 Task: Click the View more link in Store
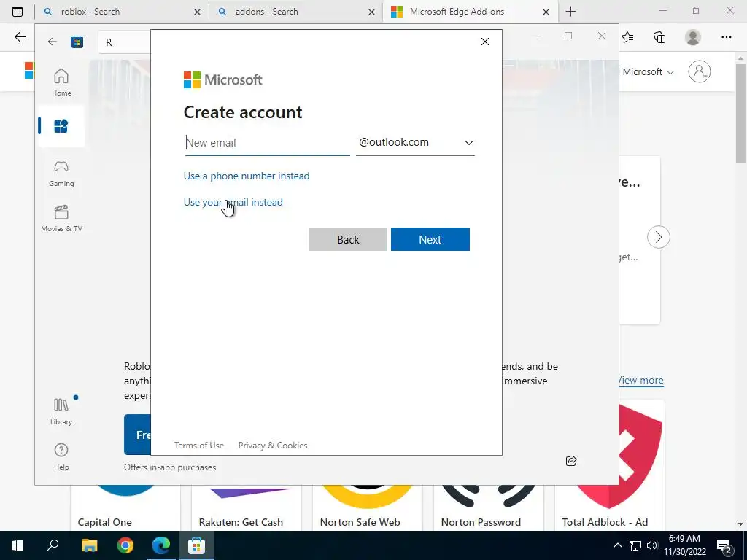click(640, 380)
